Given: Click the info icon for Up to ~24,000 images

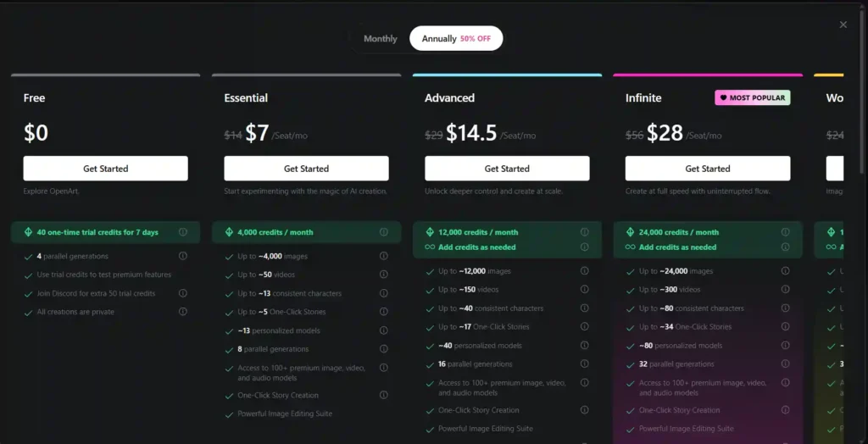Looking at the screenshot, I should 785,270.
